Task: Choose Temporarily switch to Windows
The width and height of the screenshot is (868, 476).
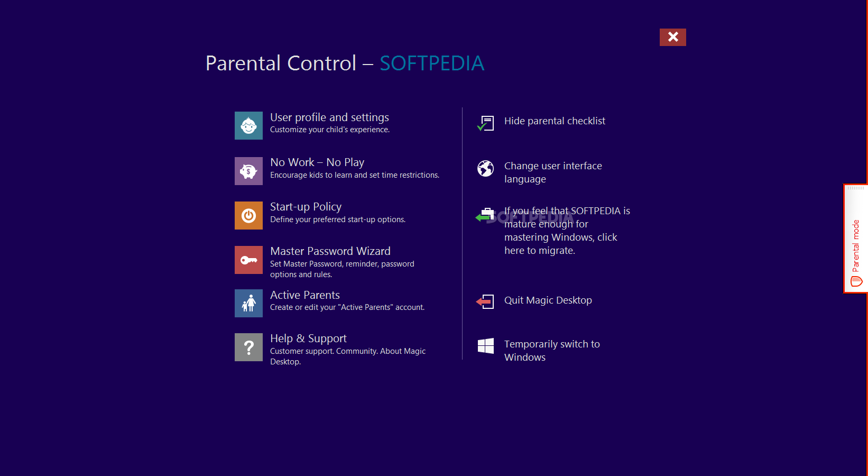Action: pos(552,351)
